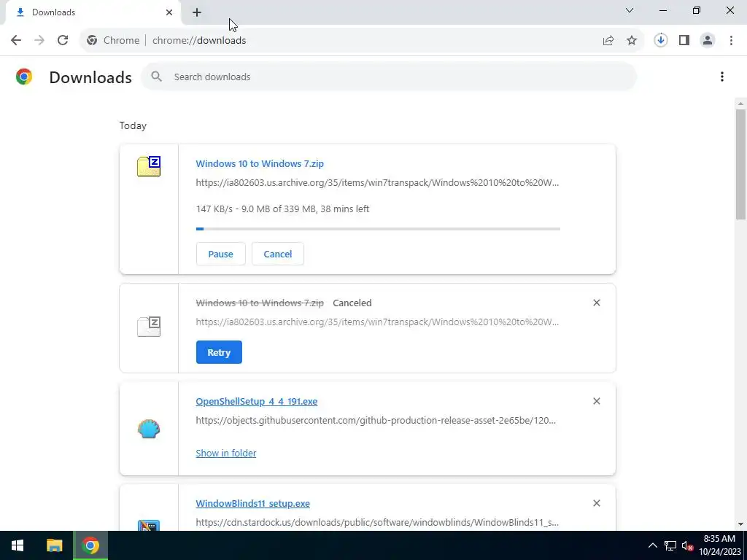Reload the downloads page
Viewport: 747px width, 560px height.
pyautogui.click(x=63, y=41)
